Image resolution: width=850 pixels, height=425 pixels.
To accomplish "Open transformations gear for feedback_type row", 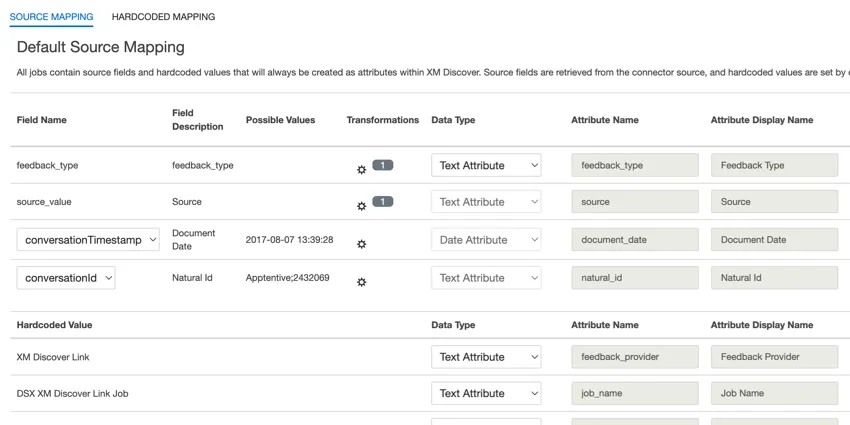I will (x=362, y=170).
